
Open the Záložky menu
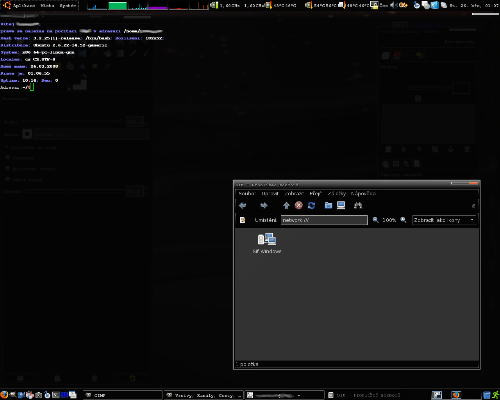[337, 193]
